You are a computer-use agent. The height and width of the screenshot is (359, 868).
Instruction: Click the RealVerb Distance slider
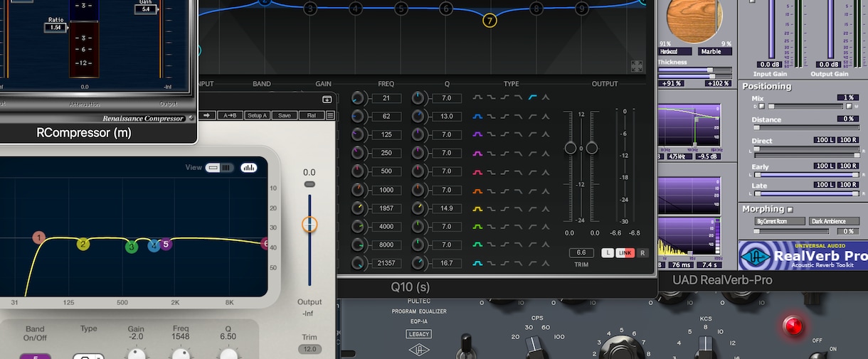805,128
